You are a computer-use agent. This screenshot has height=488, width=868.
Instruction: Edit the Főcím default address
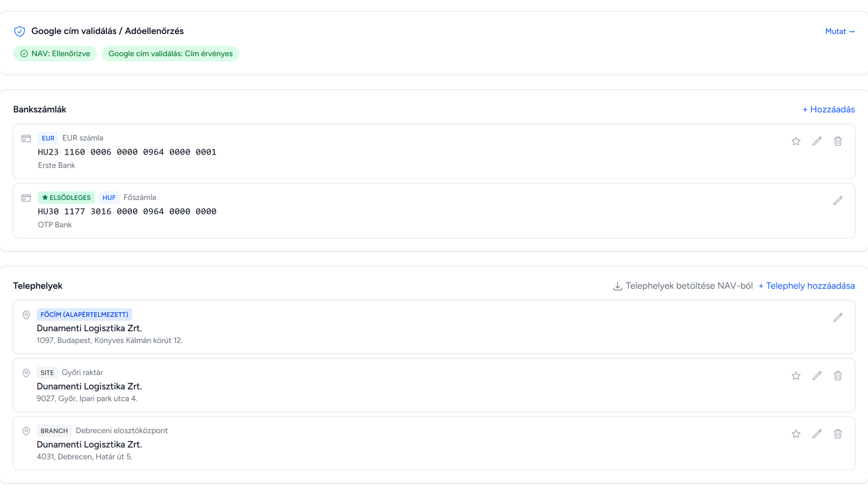tap(838, 318)
